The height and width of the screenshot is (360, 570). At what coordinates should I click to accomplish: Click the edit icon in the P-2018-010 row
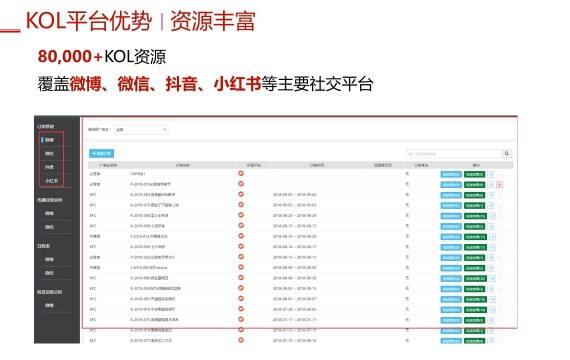click(x=491, y=185)
